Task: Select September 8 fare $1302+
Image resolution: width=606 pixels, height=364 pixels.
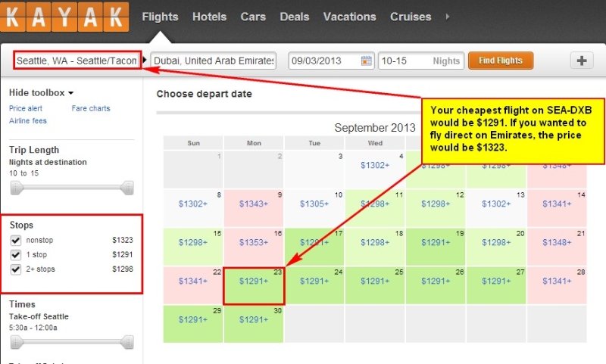Action: [x=193, y=204]
